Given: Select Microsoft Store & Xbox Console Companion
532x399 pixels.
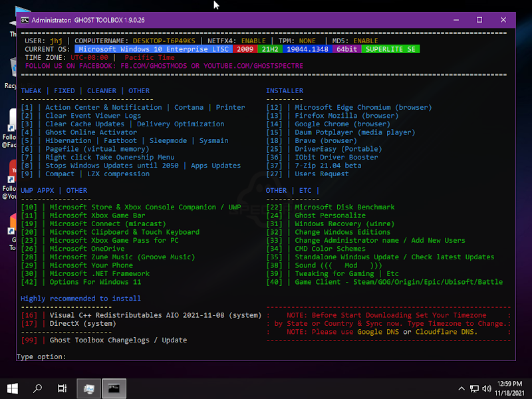Looking at the screenshot, I should pos(145,207).
